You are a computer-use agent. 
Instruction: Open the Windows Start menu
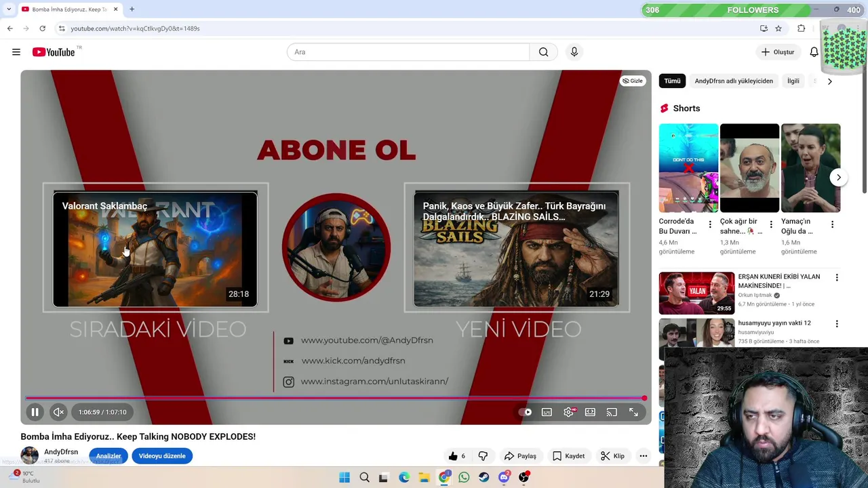tap(344, 477)
